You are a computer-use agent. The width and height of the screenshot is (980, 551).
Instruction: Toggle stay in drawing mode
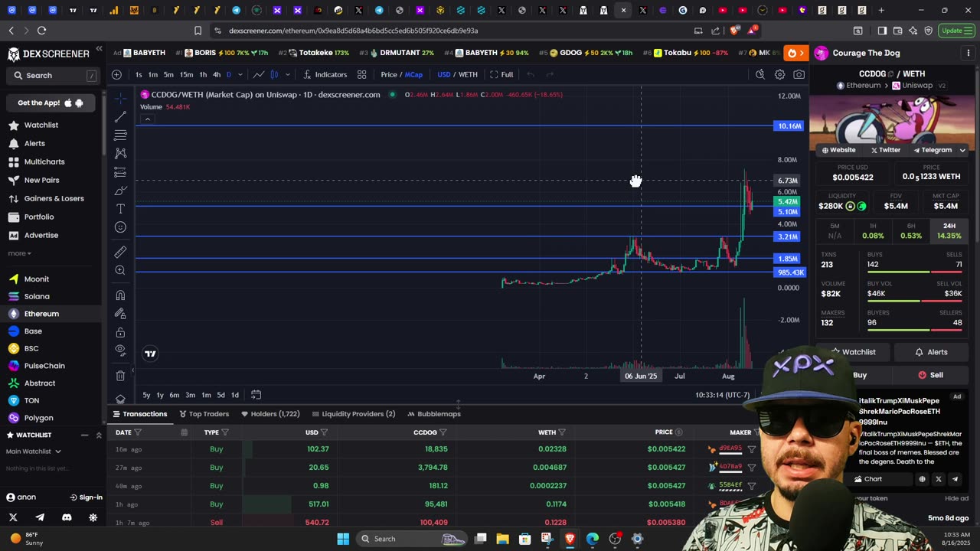point(120,314)
